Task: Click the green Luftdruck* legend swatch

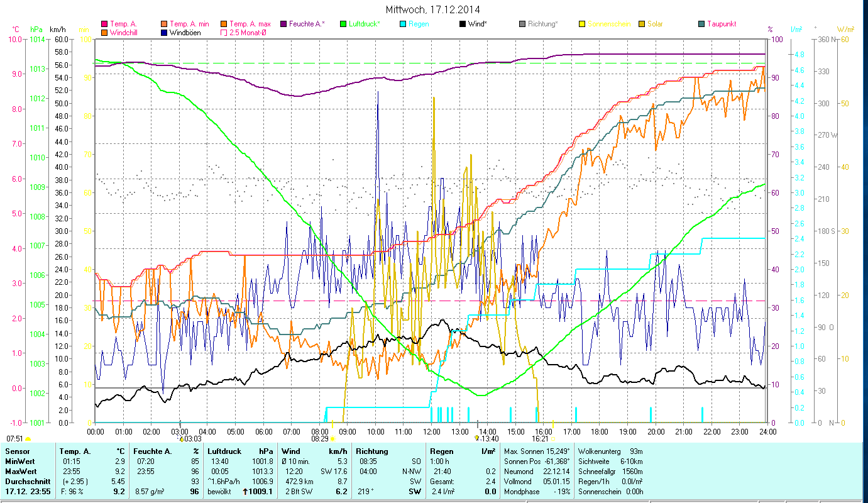Action: (343, 24)
